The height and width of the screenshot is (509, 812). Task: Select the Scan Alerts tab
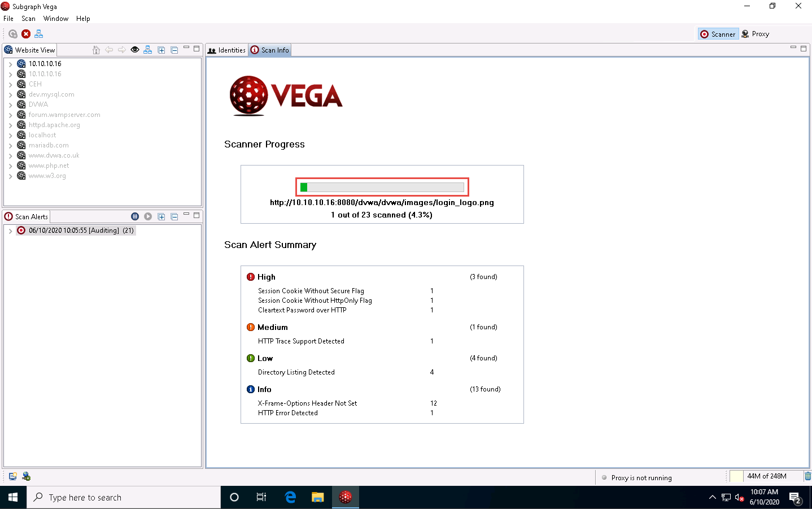tap(27, 217)
